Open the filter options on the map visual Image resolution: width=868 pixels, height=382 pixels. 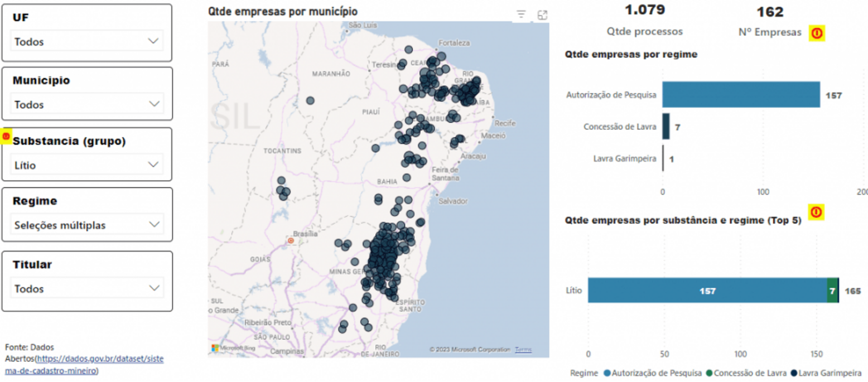pyautogui.click(x=522, y=15)
